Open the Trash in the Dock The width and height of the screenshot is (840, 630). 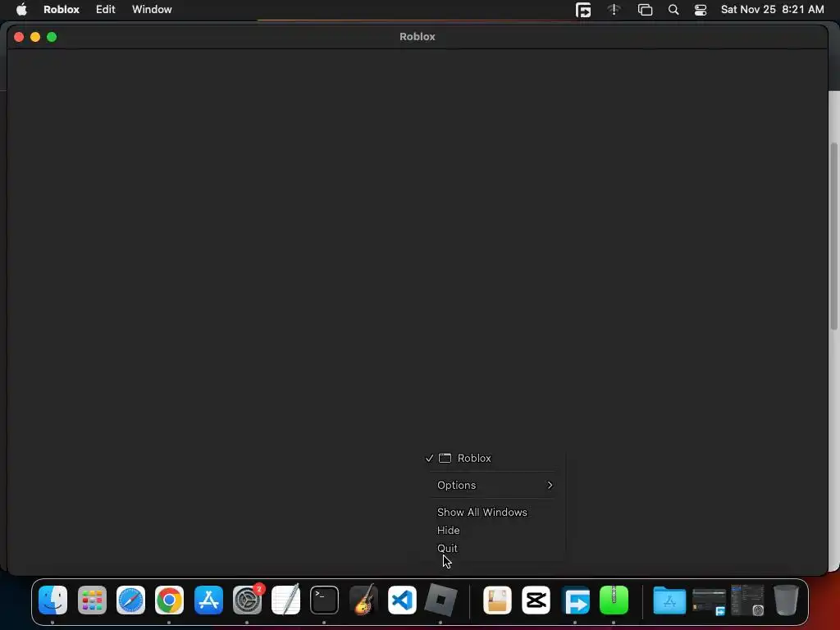point(786,600)
